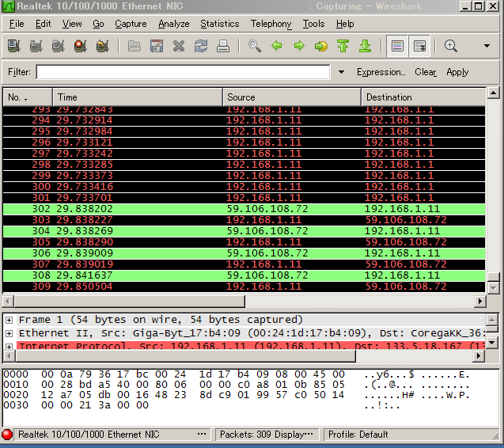Image resolution: width=504 pixels, height=448 pixels.
Task: Select packet row 307
Action: point(244,264)
